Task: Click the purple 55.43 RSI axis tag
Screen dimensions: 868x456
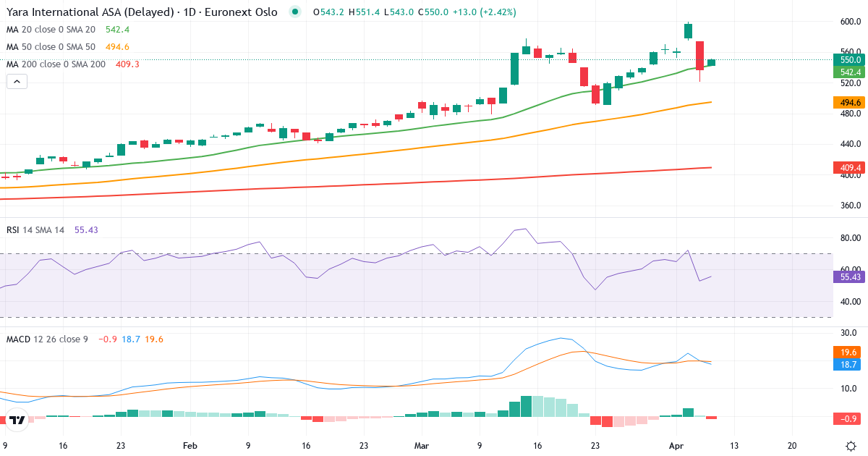Action: click(848, 276)
